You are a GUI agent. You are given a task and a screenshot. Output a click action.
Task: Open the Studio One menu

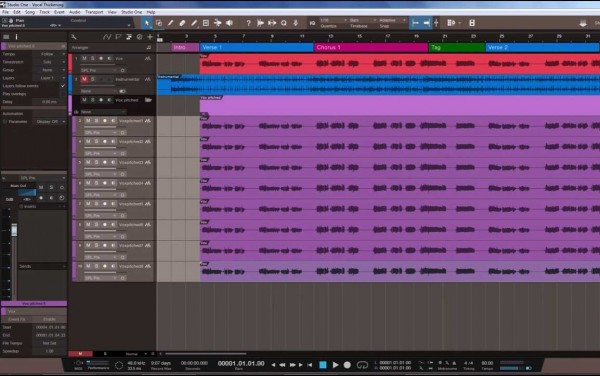point(131,12)
